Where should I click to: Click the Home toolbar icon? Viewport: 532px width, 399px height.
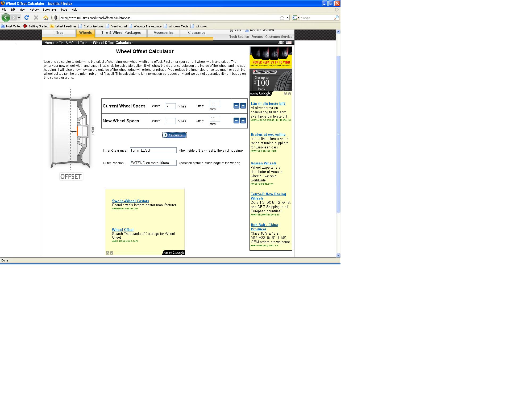coord(46,18)
